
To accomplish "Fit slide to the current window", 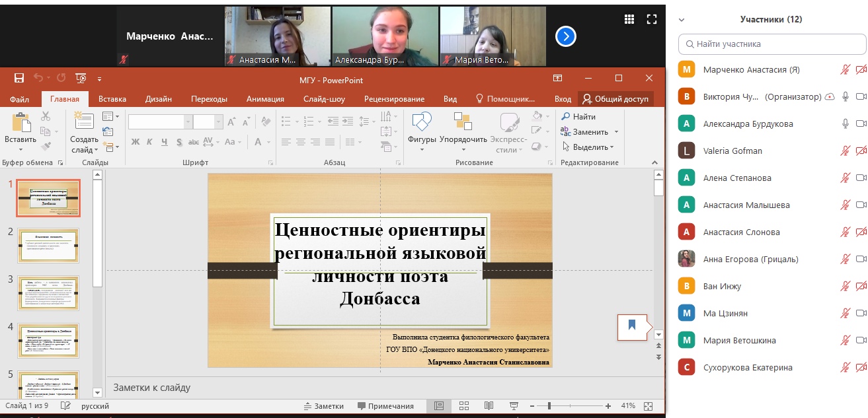I will point(648,406).
